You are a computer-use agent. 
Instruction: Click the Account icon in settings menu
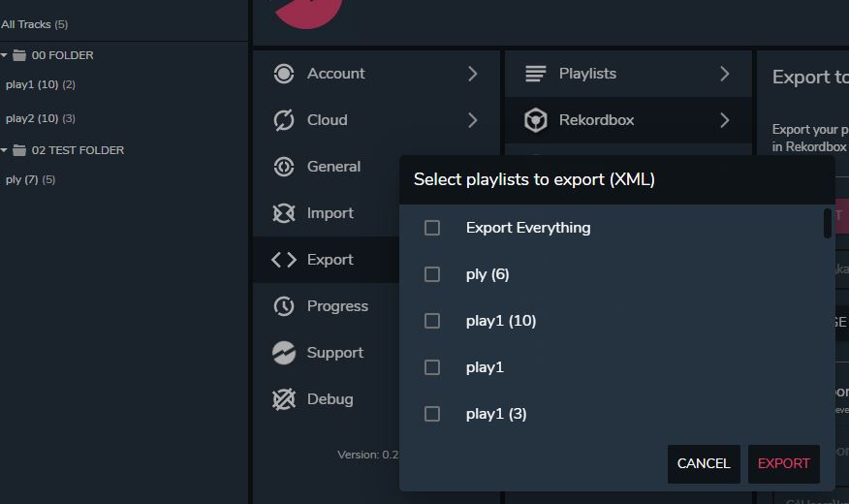point(284,74)
